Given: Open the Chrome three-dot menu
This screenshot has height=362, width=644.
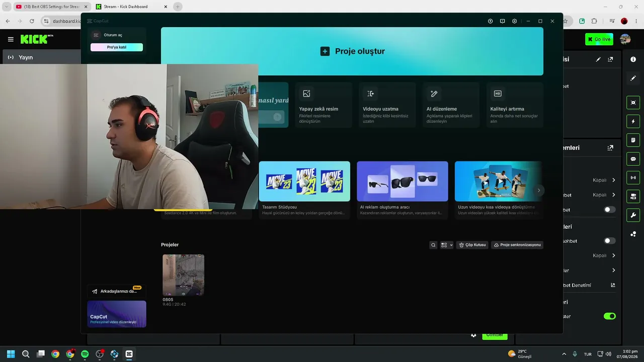Looking at the screenshot, I should (636, 21).
